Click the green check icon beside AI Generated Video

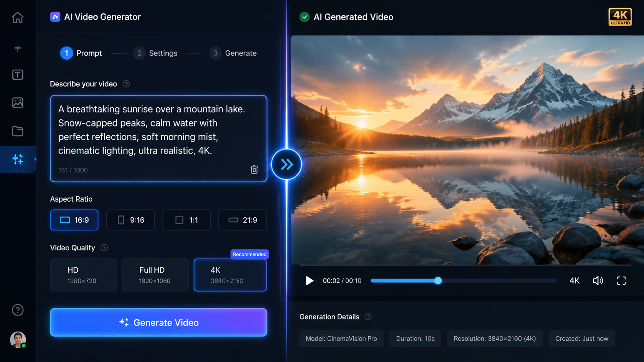(x=305, y=17)
